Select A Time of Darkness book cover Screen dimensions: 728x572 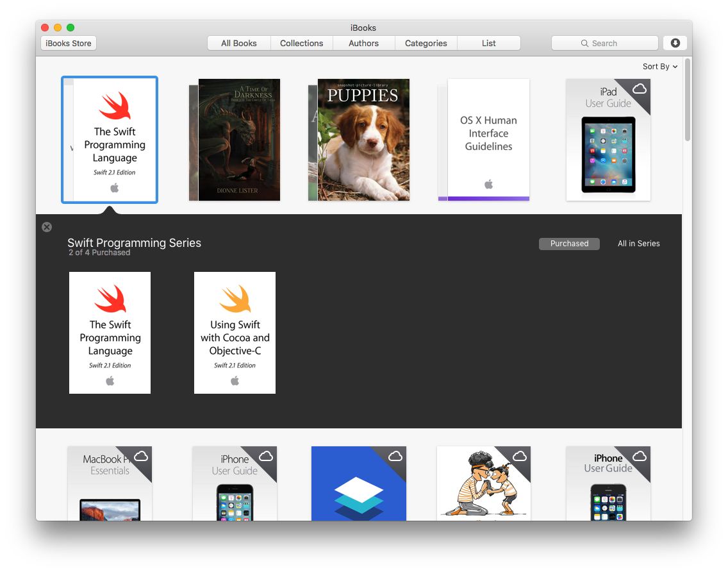point(235,140)
